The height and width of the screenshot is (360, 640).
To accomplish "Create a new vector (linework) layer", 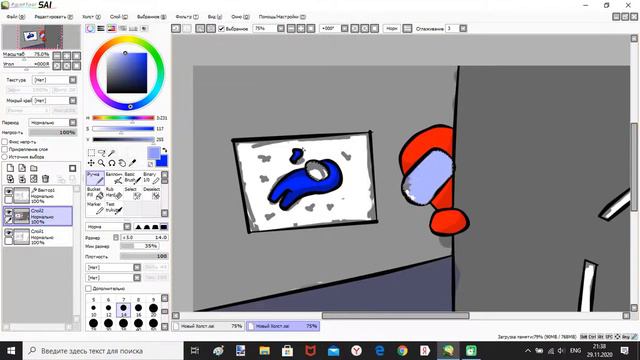I will tap(22, 168).
